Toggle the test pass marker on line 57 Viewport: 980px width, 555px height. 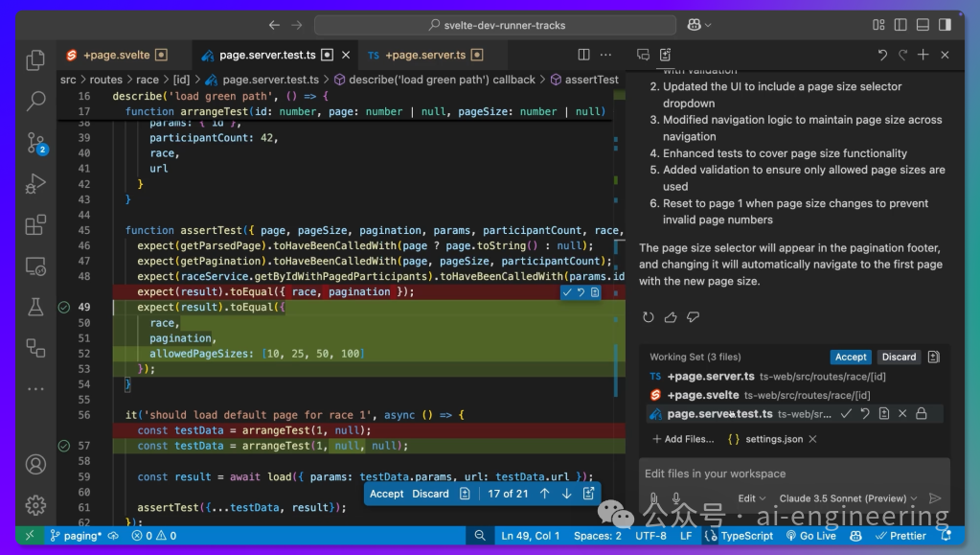coord(64,446)
